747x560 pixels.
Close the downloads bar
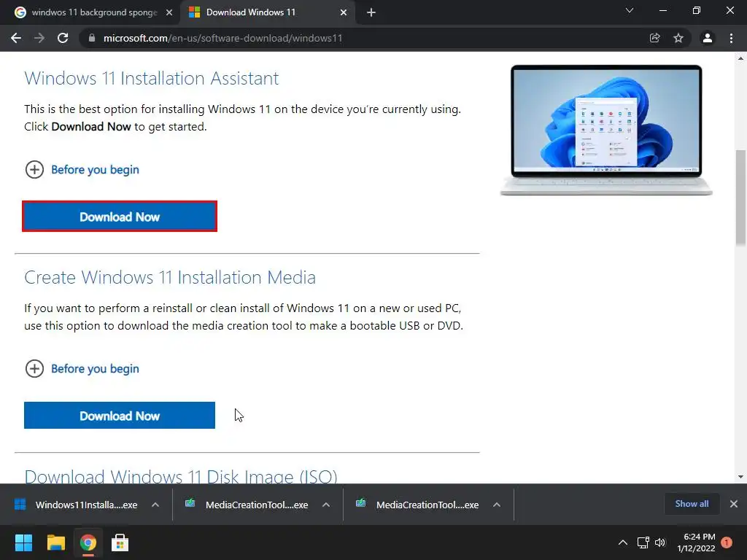[734, 504]
